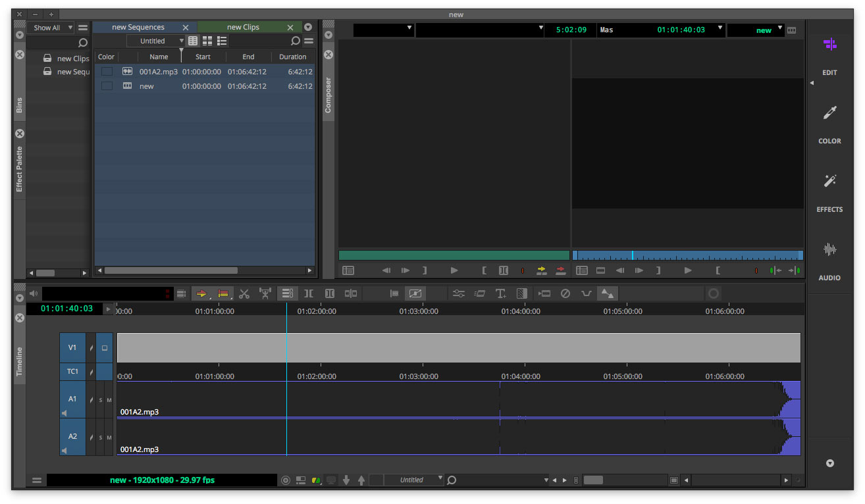This screenshot has width=865, height=504.
Task: Switch to the new Sequences bin tab
Action: 138,27
